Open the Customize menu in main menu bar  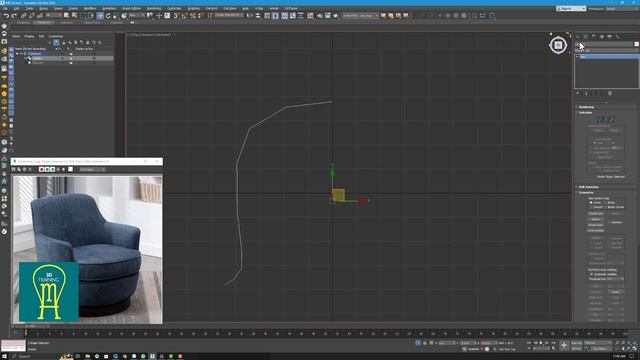(174, 8)
